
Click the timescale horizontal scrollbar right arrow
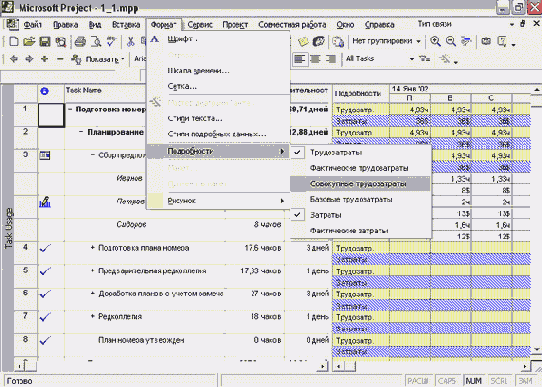tap(525, 366)
